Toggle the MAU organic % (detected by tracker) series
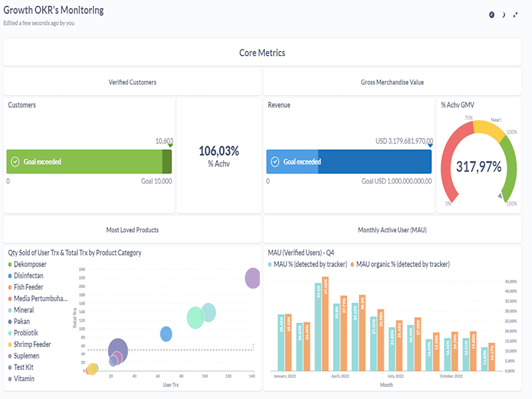This screenshot has width=532, height=399. point(400,264)
